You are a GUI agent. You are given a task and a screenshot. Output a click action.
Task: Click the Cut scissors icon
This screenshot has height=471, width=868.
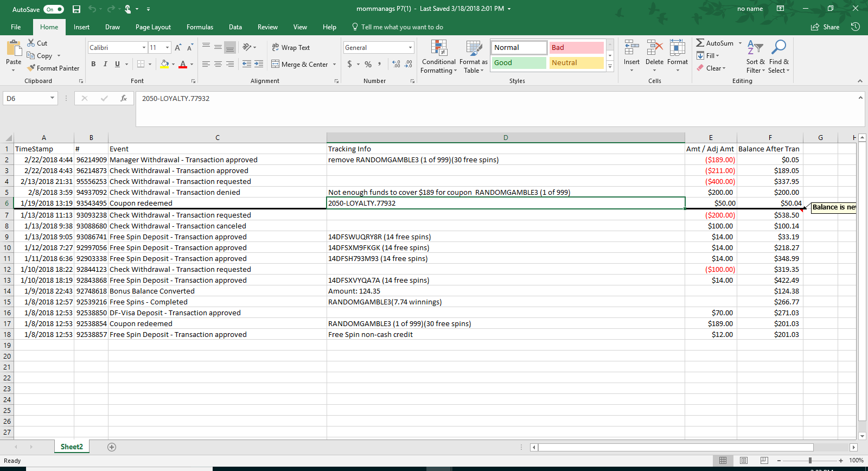[x=31, y=43]
